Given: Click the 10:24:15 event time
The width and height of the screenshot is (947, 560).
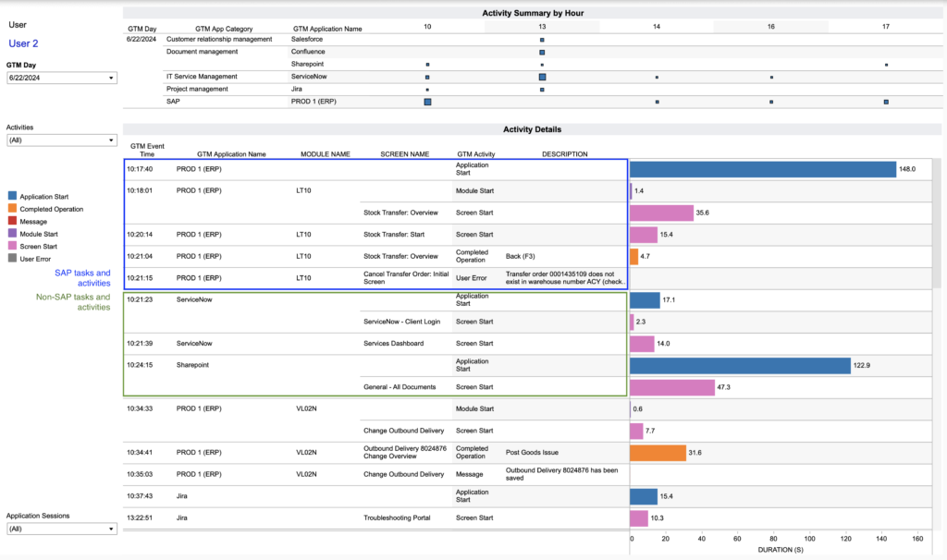Looking at the screenshot, I should click(140, 365).
